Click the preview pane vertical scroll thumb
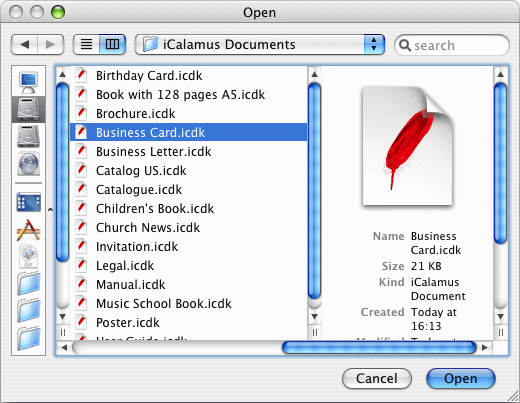 500,163
